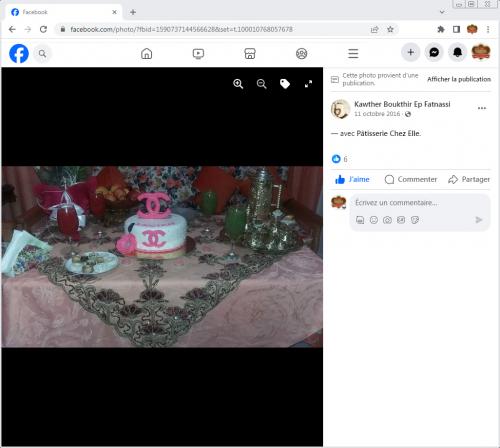The height and width of the screenshot is (448, 500).
Task: Open Messenger chats
Action: 434,52
